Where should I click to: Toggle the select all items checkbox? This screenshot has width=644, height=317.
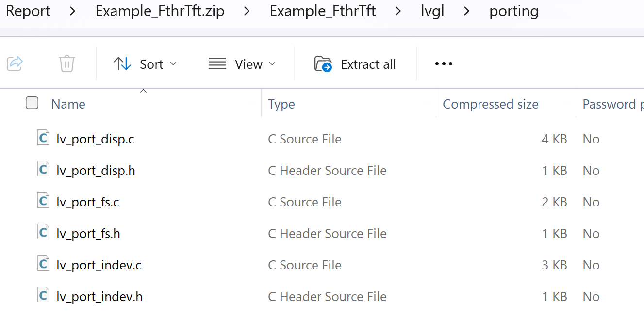(32, 103)
